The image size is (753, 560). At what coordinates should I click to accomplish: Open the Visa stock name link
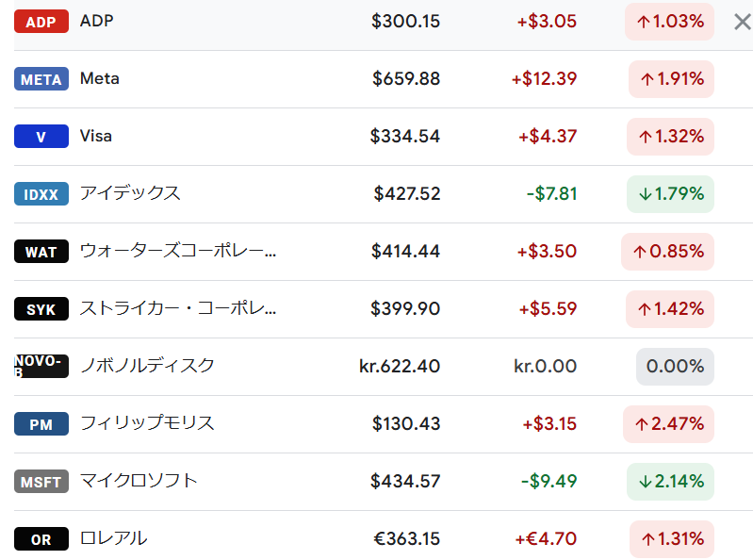tap(96, 136)
